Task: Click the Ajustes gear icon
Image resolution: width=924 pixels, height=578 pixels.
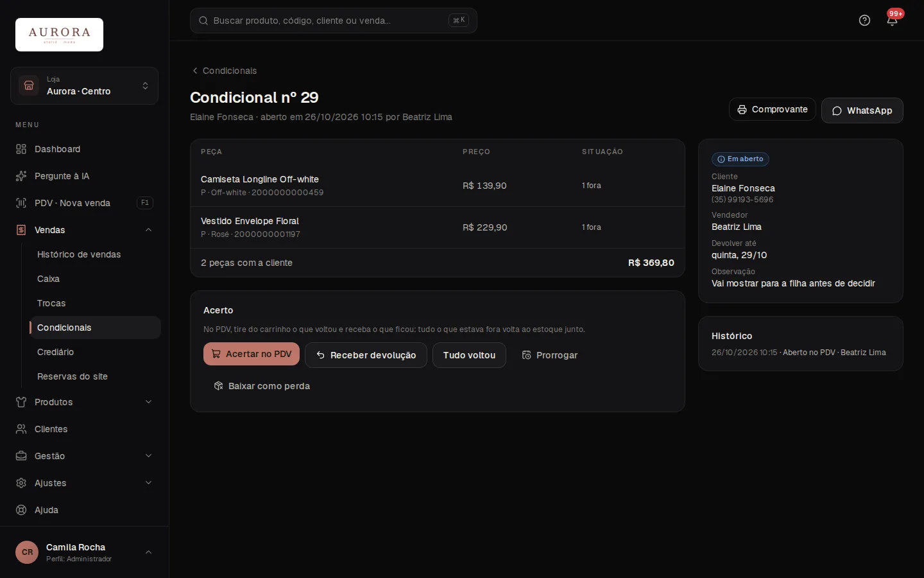Action: (x=21, y=483)
